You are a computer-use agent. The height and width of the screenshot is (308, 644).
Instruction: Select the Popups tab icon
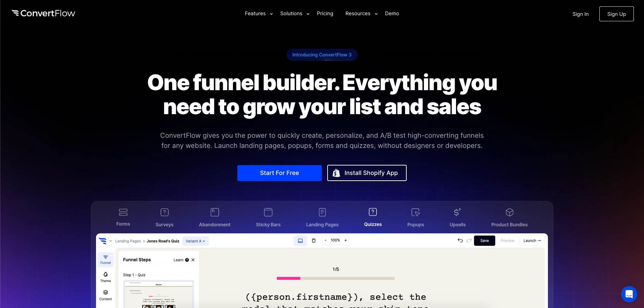pyautogui.click(x=415, y=212)
